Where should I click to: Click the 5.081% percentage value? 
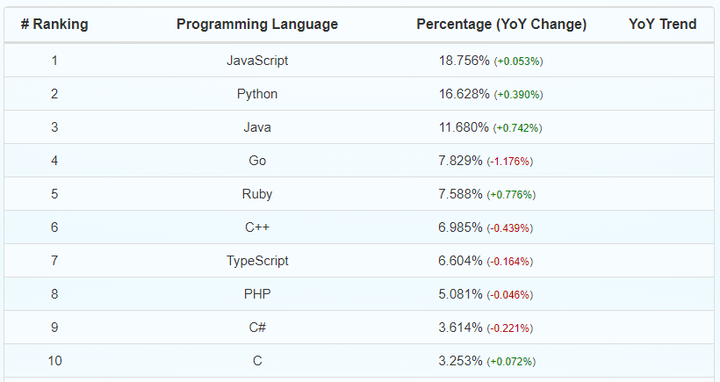(x=460, y=294)
